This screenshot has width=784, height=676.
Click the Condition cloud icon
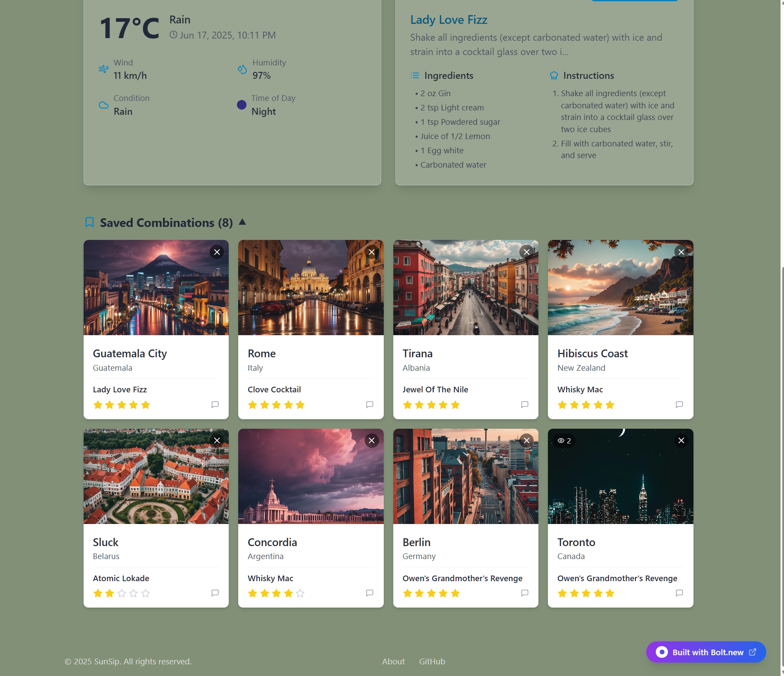click(x=104, y=105)
